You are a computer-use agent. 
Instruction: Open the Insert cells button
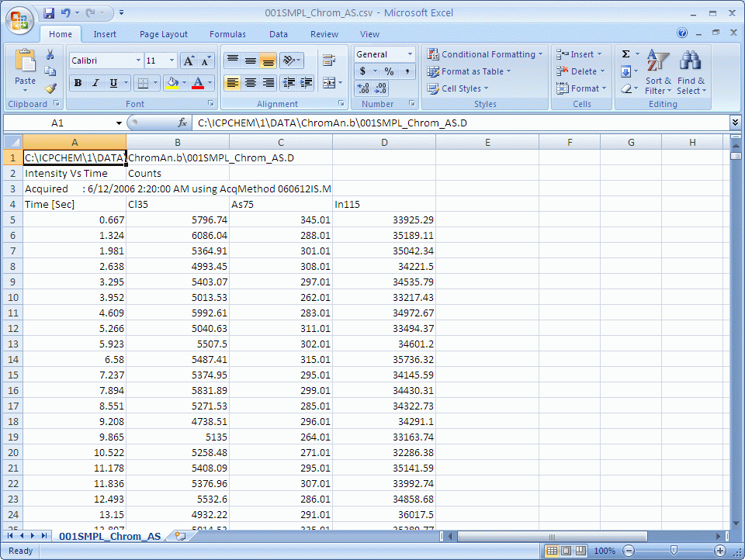pyautogui.click(x=579, y=54)
